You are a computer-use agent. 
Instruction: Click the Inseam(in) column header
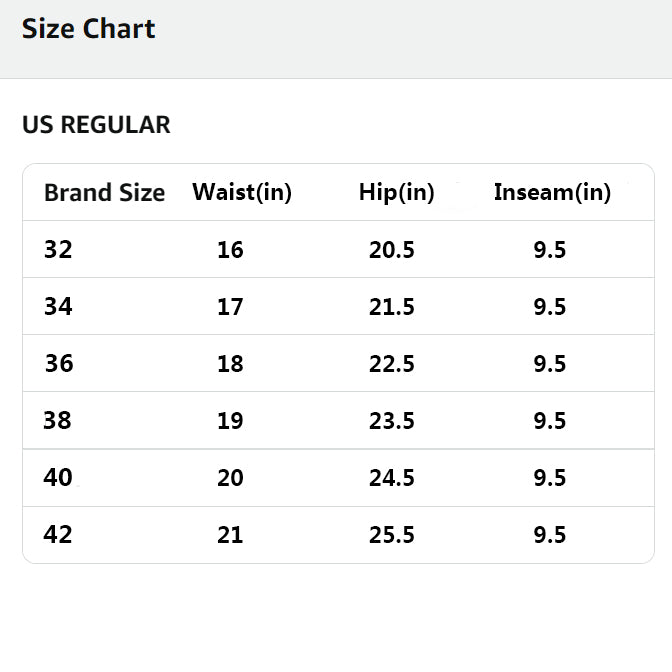coord(552,192)
